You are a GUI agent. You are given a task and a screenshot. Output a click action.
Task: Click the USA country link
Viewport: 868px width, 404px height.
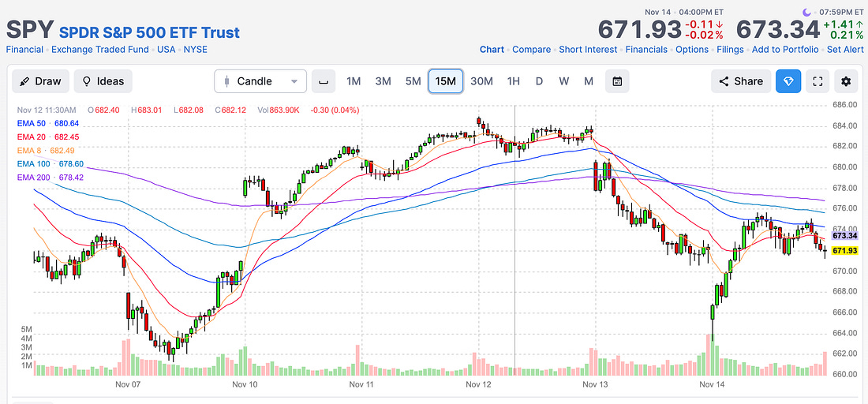pyautogui.click(x=166, y=49)
